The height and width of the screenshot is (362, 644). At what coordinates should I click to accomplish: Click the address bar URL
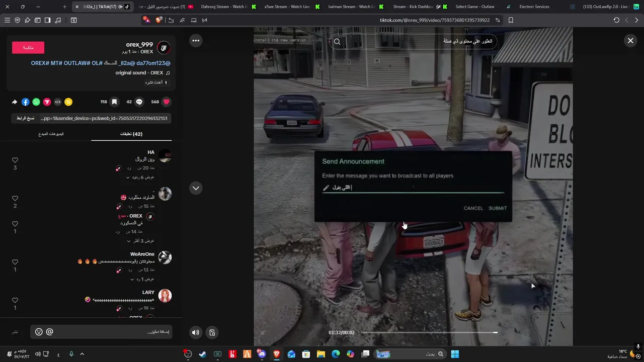tap(434, 20)
